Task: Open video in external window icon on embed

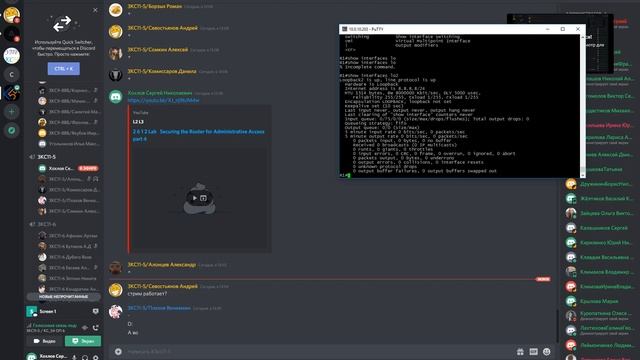Action: 204,198
